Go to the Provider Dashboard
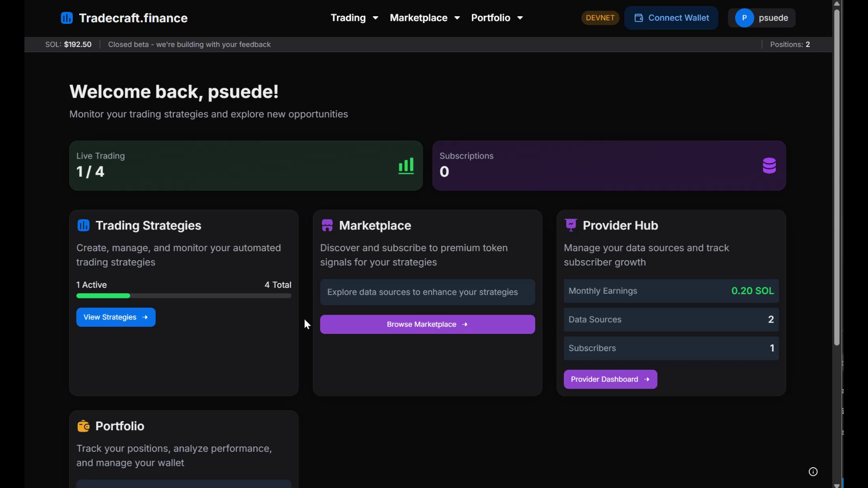The width and height of the screenshot is (868, 488). click(610, 380)
